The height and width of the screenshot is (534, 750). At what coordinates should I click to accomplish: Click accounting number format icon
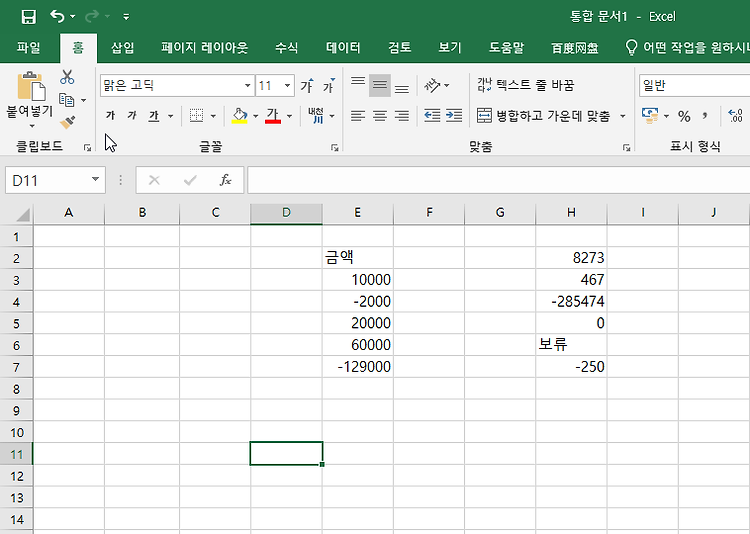point(650,115)
